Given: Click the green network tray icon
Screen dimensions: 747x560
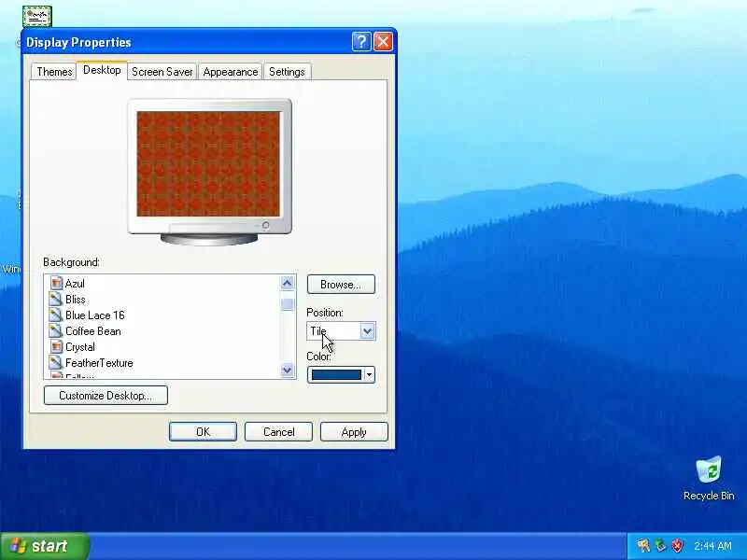Looking at the screenshot, I should [x=660, y=546].
